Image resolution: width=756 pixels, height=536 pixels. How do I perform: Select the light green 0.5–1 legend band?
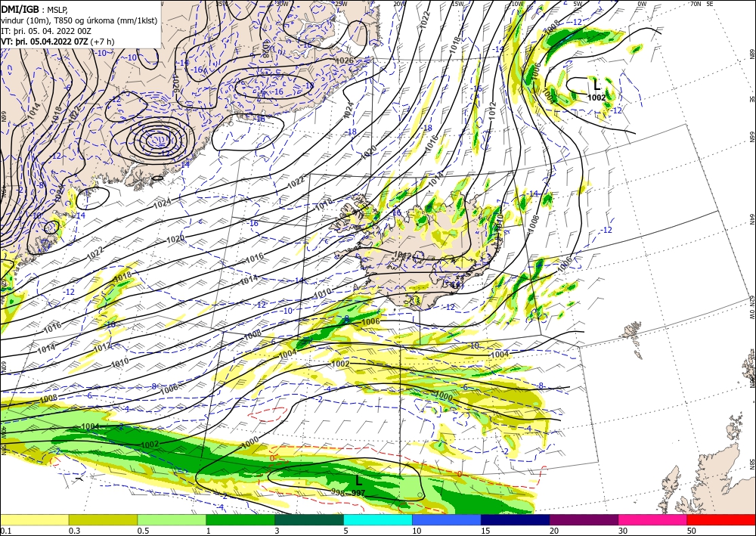click(x=172, y=519)
